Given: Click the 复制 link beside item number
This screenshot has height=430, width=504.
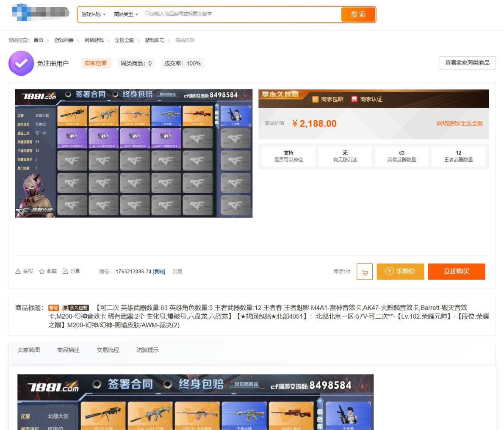Looking at the screenshot, I should [159, 272].
